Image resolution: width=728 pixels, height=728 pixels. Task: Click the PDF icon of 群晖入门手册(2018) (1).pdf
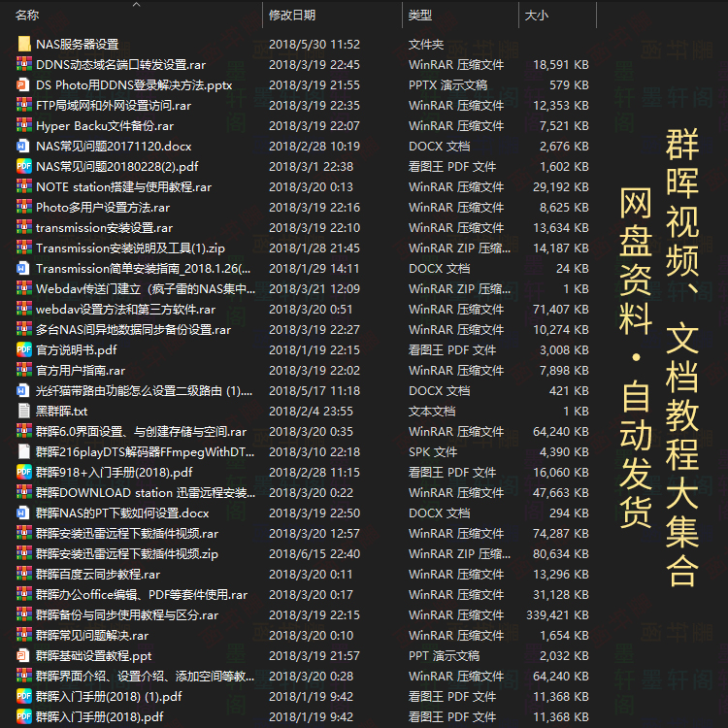click(x=24, y=696)
